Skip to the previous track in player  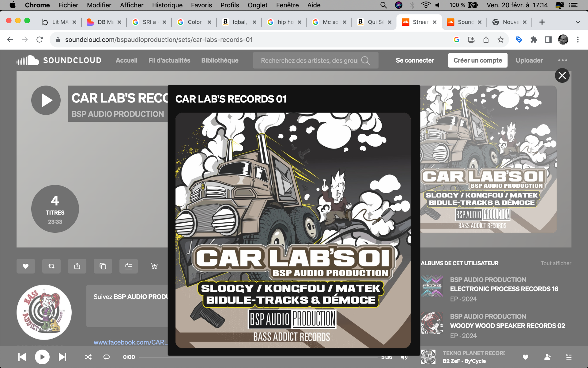tap(22, 357)
